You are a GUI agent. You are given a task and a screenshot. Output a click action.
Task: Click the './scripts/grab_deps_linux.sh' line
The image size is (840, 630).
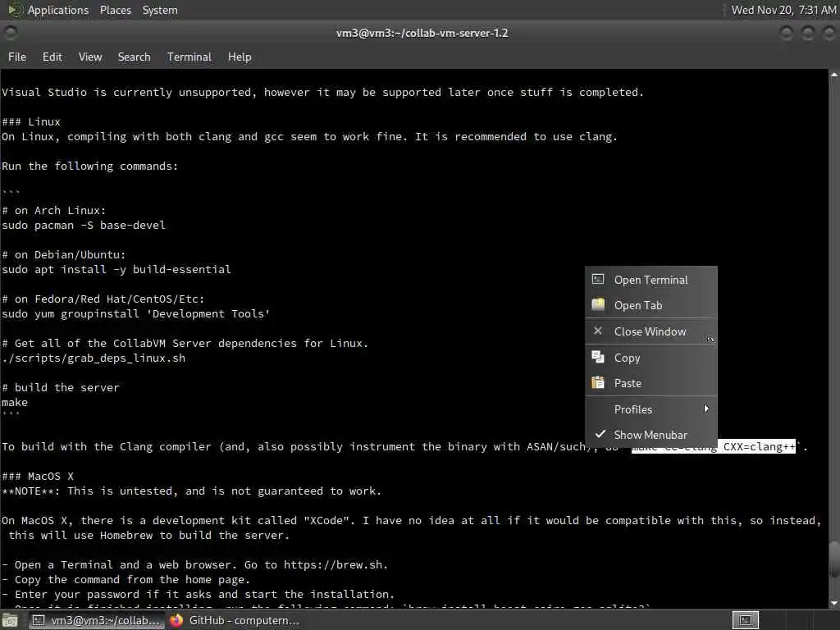pos(94,358)
